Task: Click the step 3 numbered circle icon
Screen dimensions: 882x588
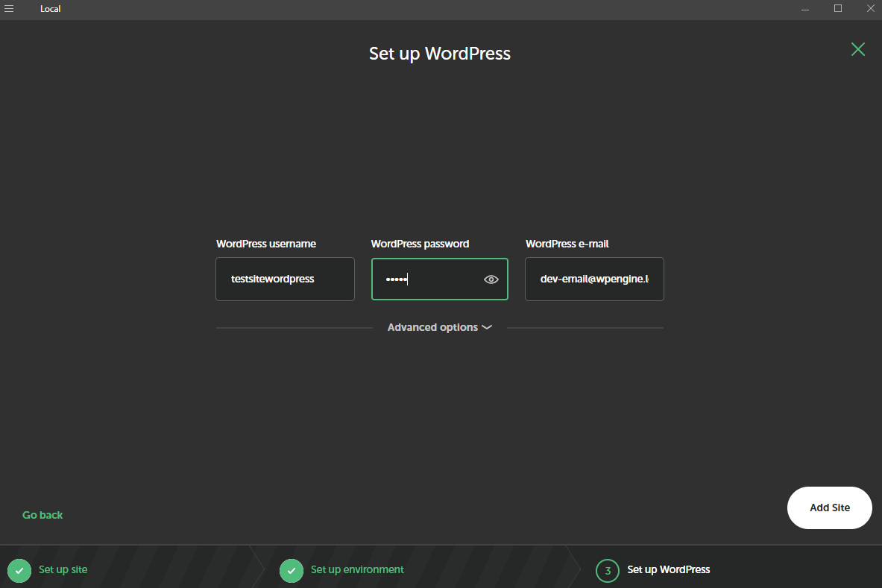Action: tap(608, 570)
